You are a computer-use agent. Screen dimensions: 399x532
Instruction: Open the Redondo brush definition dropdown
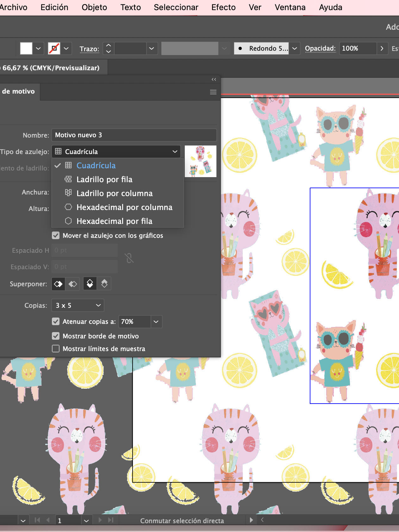pos(295,48)
